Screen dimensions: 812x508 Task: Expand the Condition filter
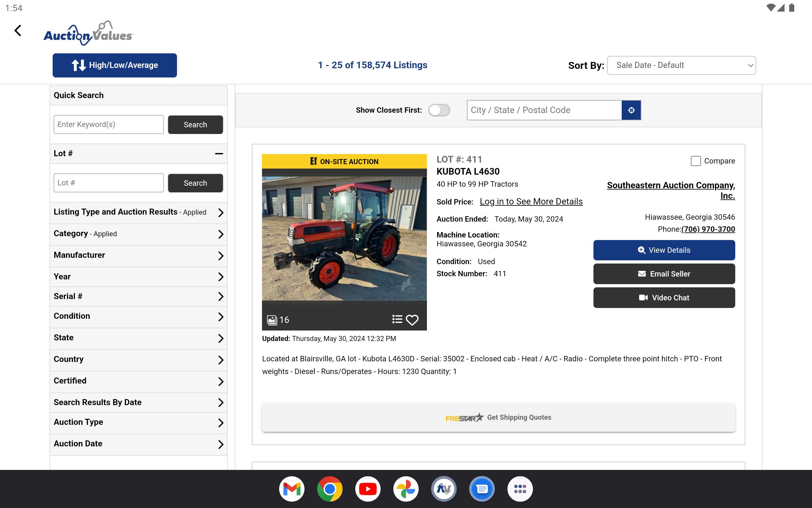tap(139, 317)
